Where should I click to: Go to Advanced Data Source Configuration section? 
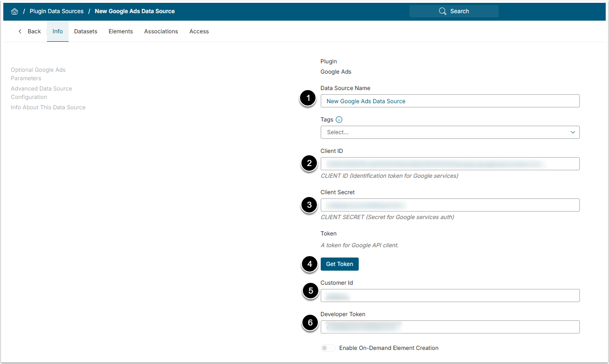coord(41,93)
